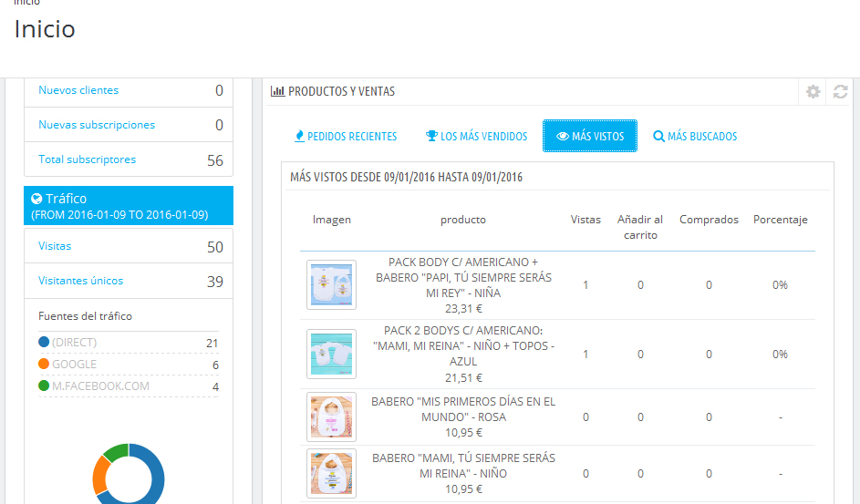This screenshot has width=860, height=504.
Task: Open the Pack Body Papi Niña thumbnail
Action: click(x=331, y=285)
